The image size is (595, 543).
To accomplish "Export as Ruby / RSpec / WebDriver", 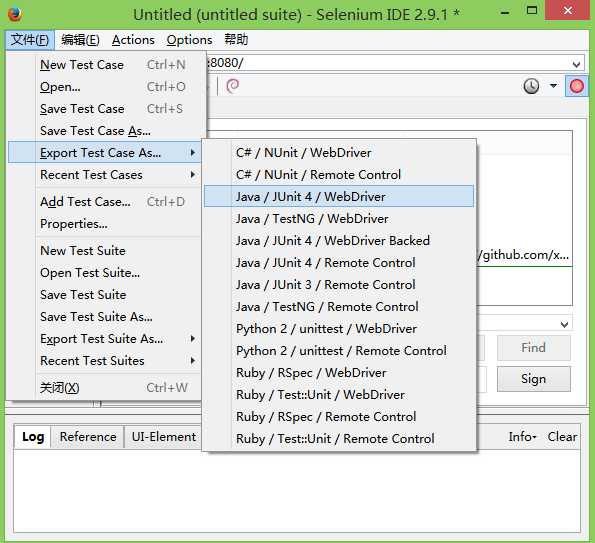I will [339, 373].
